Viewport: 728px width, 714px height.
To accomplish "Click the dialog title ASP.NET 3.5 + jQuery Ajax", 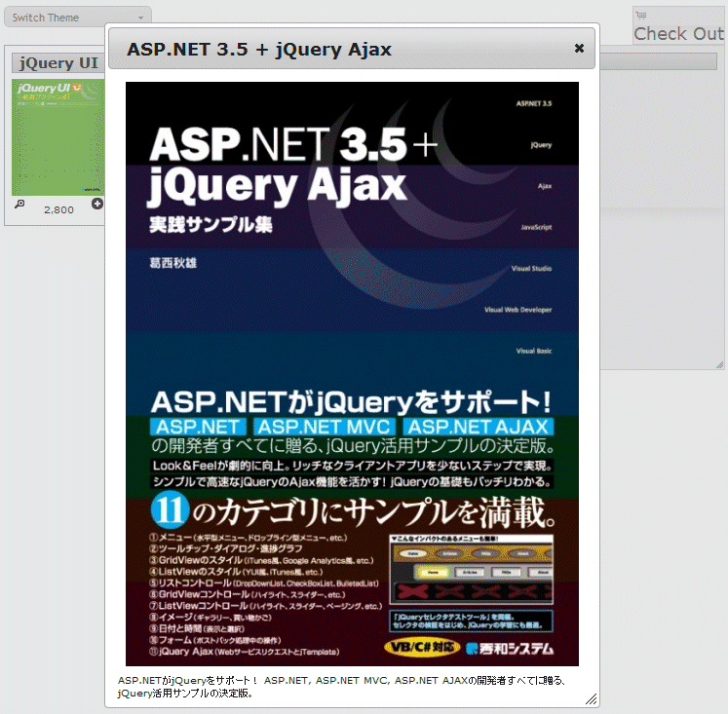I will [259, 49].
